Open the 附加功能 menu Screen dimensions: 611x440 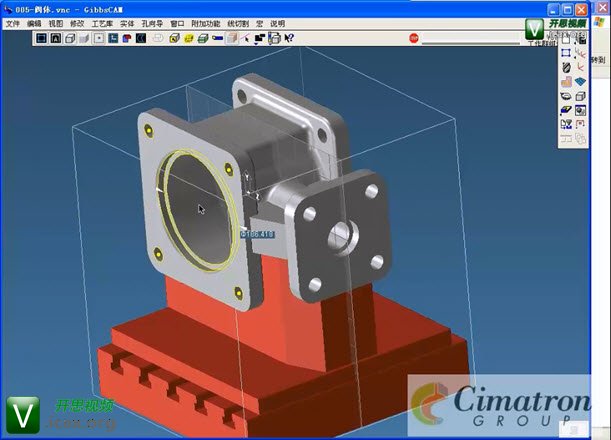(206, 24)
